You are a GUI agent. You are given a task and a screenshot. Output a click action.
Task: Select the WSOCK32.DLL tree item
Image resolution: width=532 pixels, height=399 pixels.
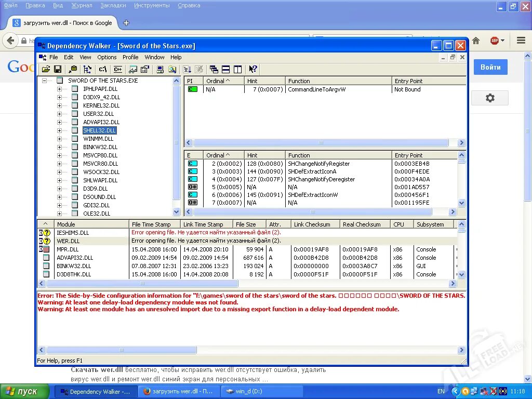coord(101,172)
